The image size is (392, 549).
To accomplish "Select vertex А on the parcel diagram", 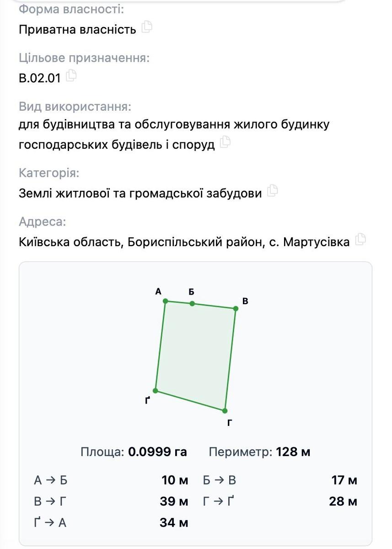I will click(x=166, y=301).
